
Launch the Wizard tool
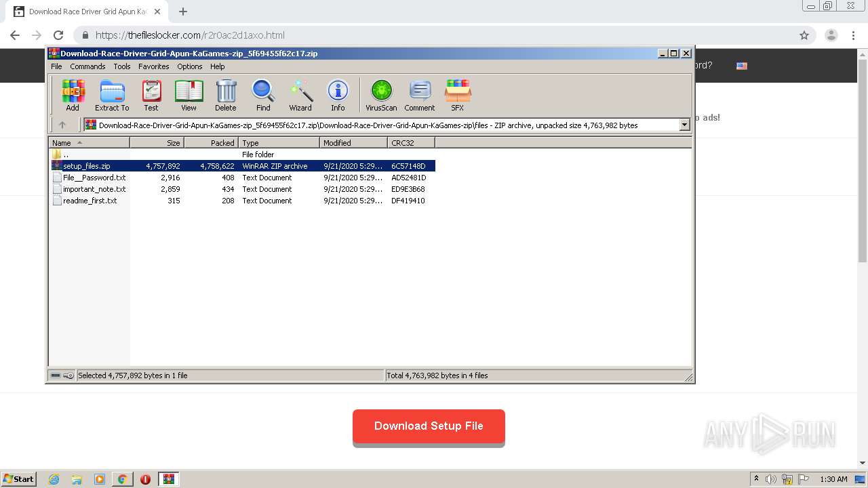tap(300, 95)
